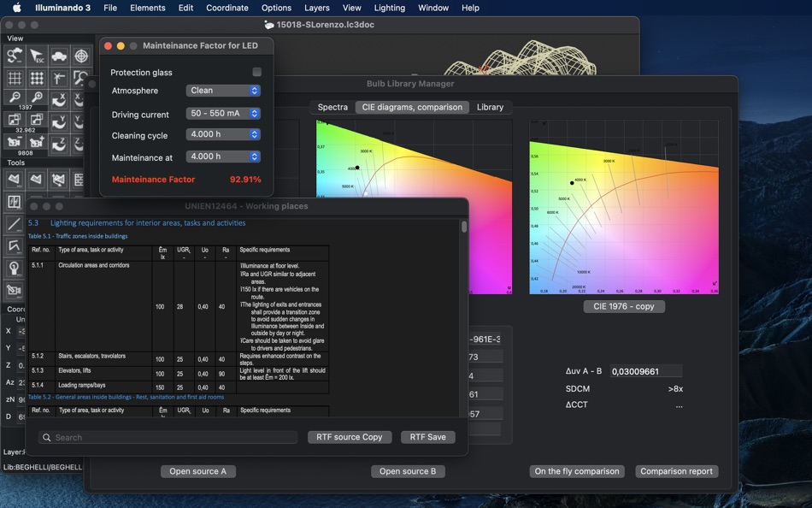The image size is (812, 508).
Task: Select CIE diagrams, comparison tab
Action: [412, 107]
